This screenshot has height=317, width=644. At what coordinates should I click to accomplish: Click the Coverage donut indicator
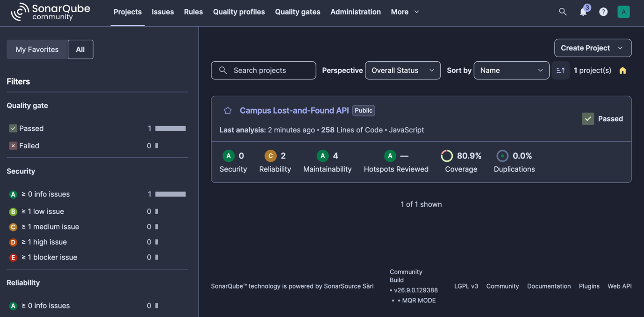pos(447,156)
